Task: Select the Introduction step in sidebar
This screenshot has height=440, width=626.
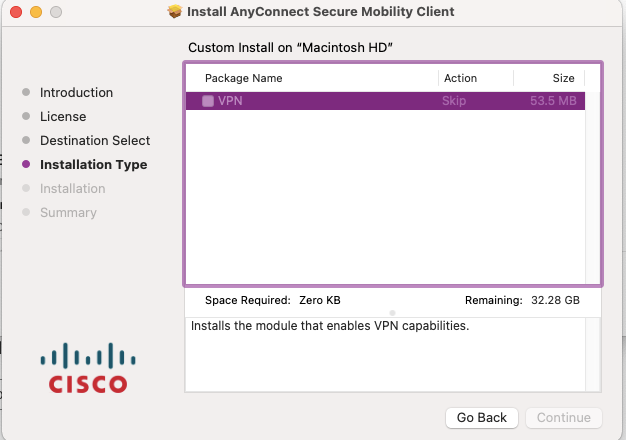Action: point(76,93)
